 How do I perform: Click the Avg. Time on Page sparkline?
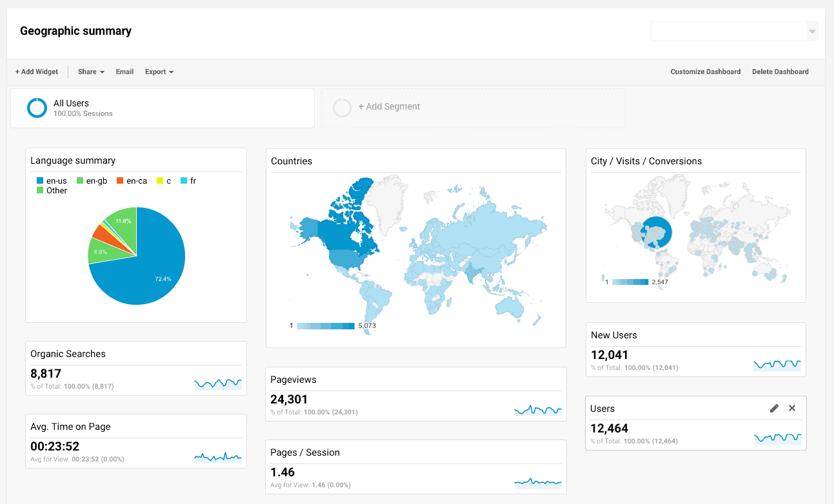pos(217,456)
